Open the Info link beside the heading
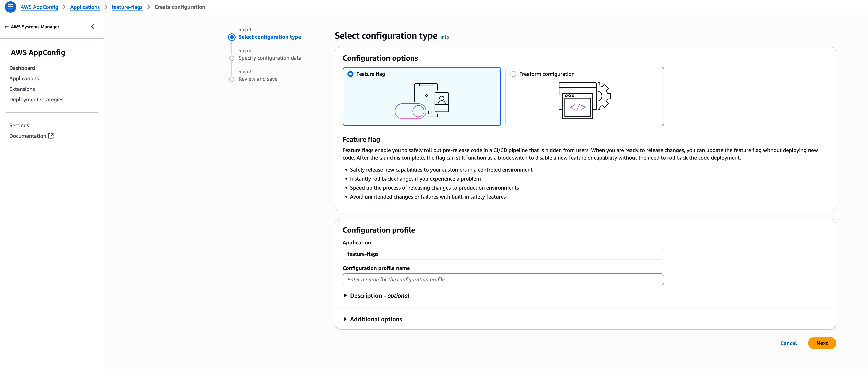Screen dimensions: 868x369 click(445, 37)
